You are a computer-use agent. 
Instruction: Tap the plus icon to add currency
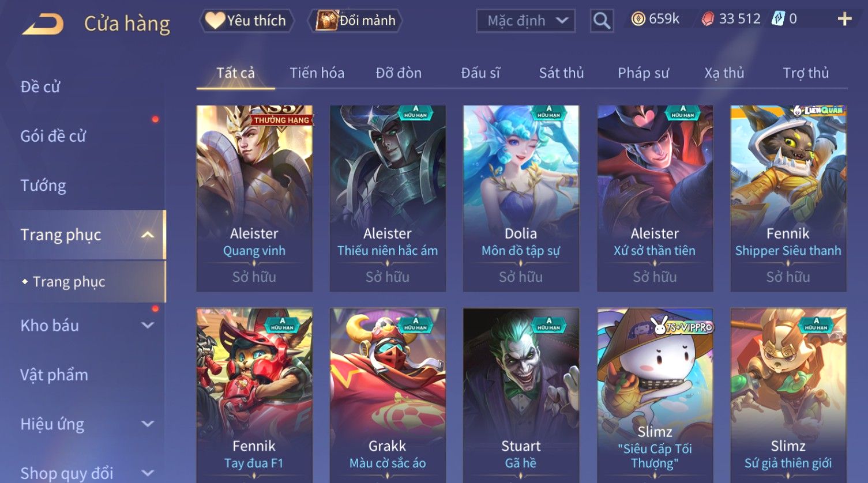coord(844,19)
